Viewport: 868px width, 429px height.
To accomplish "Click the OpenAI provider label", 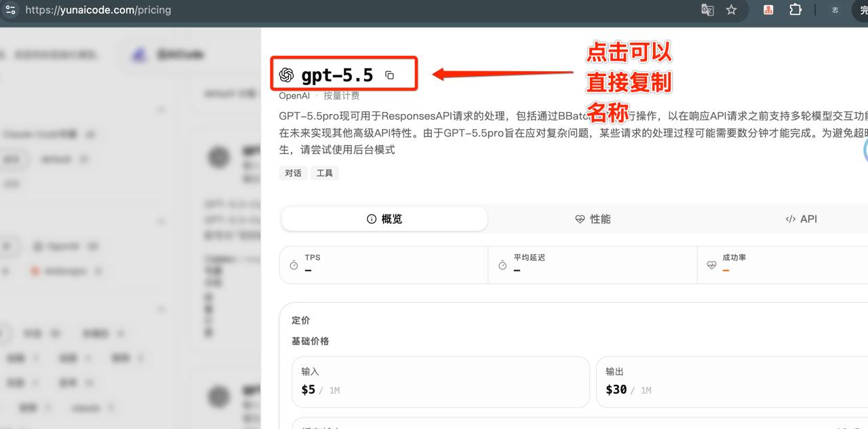I will [x=294, y=96].
